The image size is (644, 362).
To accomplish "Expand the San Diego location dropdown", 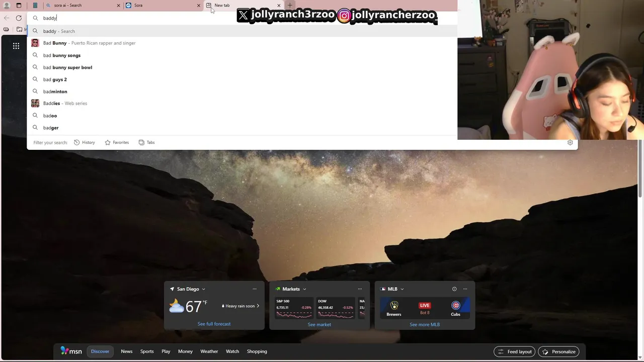I will coord(203,289).
